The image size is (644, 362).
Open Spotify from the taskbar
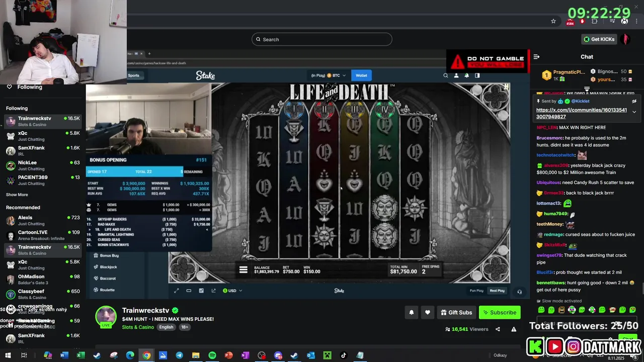pyautogui.click(x=212, y=355)
